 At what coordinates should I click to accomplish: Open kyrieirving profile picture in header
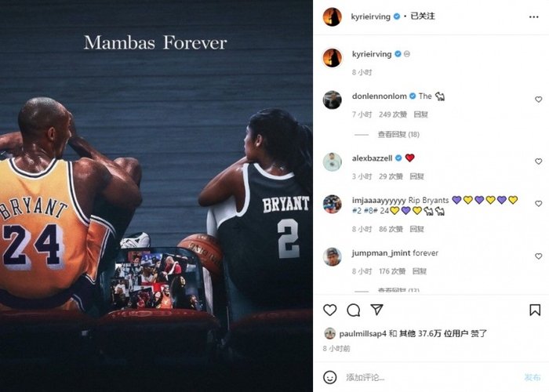coord(332,16)
